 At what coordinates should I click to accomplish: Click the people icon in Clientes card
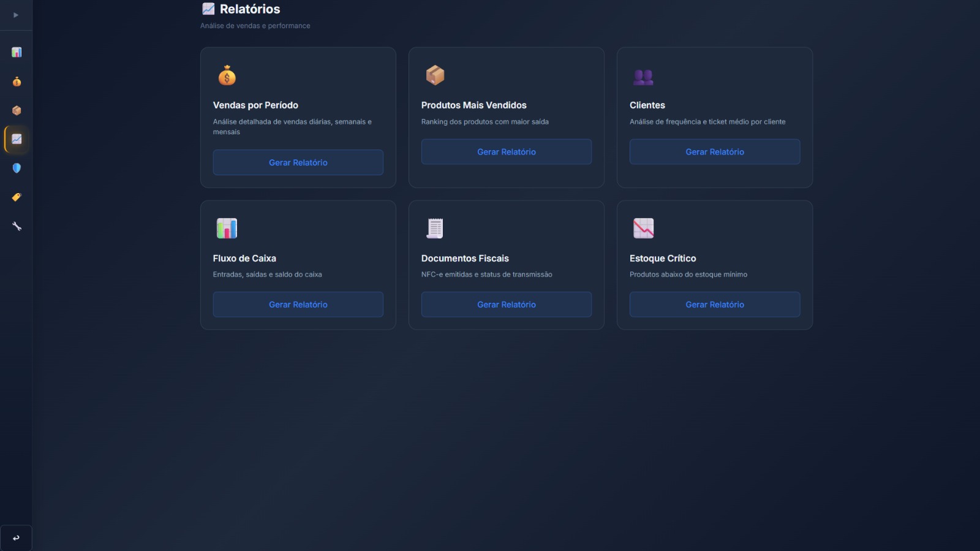(643, 77)
